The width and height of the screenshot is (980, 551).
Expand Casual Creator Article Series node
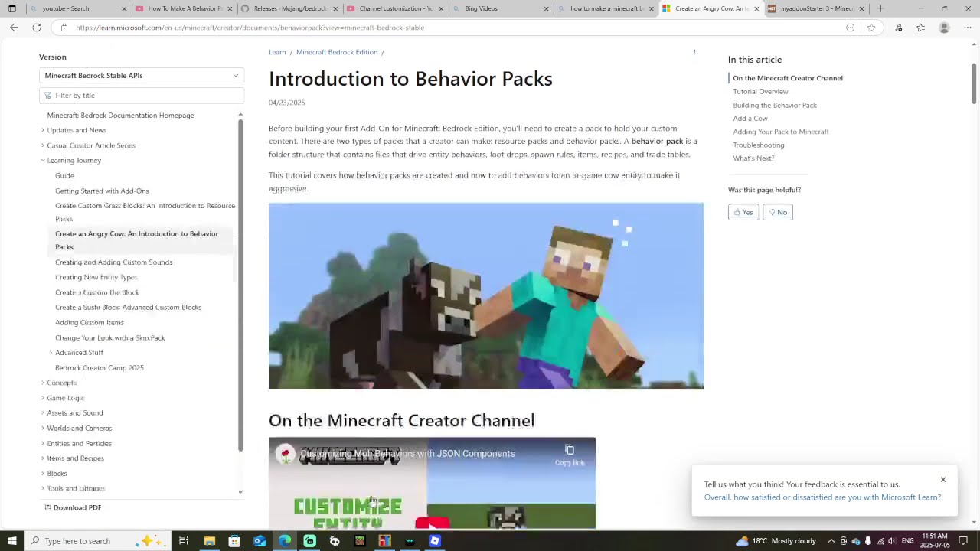(x=43, y=145)
